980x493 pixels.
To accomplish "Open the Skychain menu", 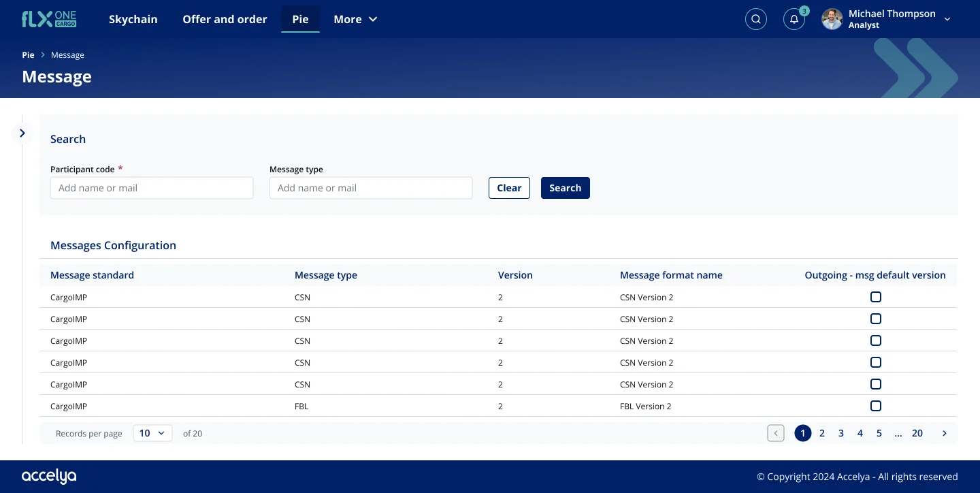I will 133,19.
